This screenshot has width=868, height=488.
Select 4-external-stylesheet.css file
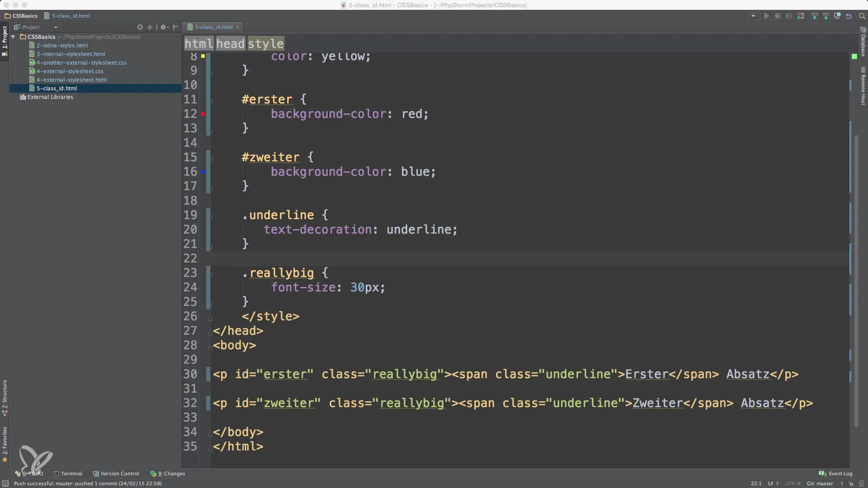click(70, 71)
